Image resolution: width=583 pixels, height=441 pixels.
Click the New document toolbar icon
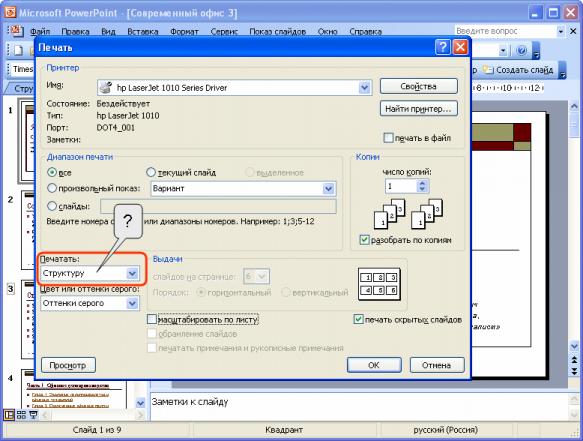(x=18, y=50)
